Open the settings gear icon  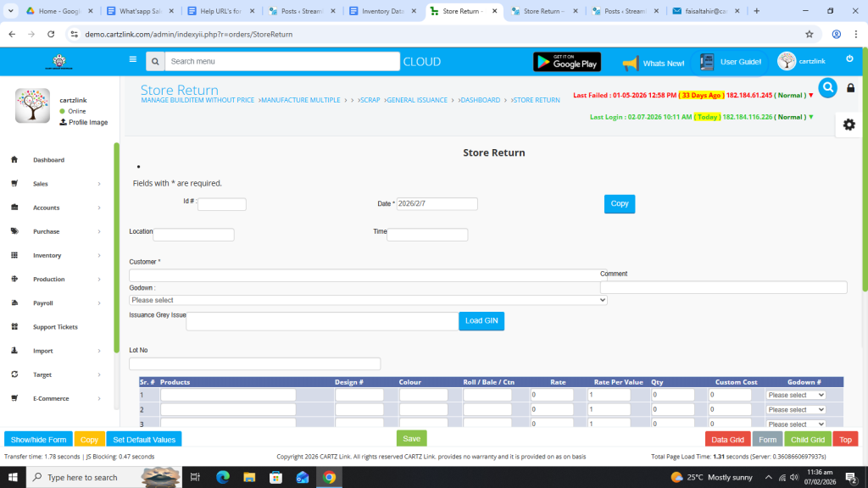[849, 125]
